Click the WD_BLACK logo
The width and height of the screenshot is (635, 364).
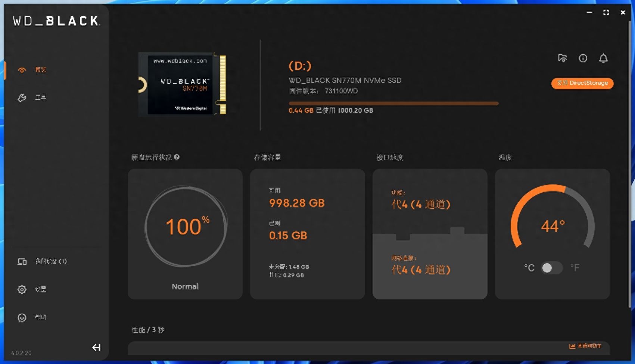tap(56, 21)
